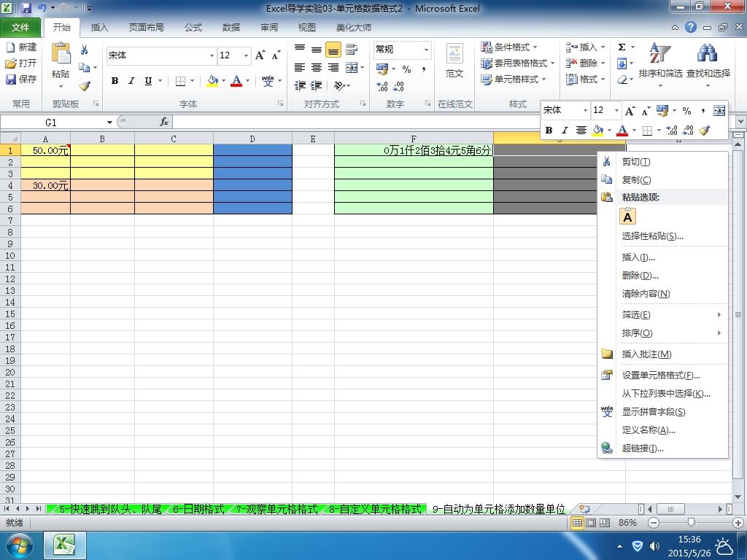
Task: Switch to Normal view in status bar
Action: pos(577,523)
